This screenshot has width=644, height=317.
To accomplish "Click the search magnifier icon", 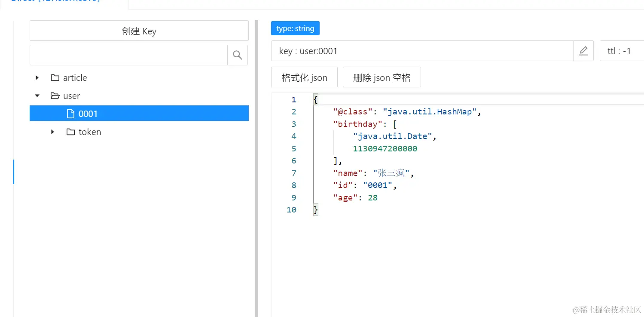I will pos(238,55).
